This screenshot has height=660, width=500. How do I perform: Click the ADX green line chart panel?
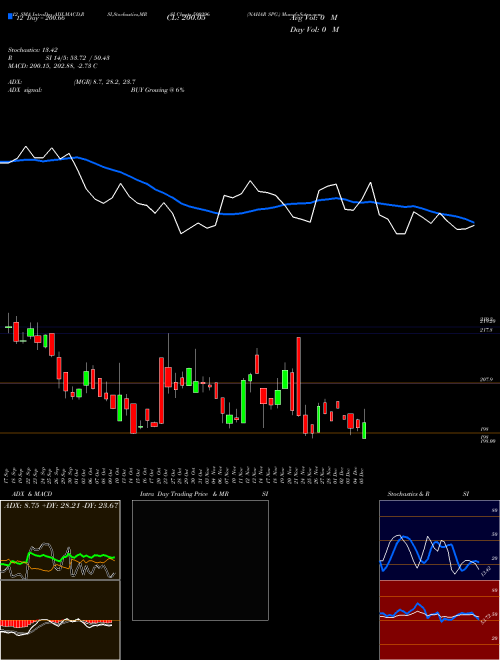click(60, 540)
